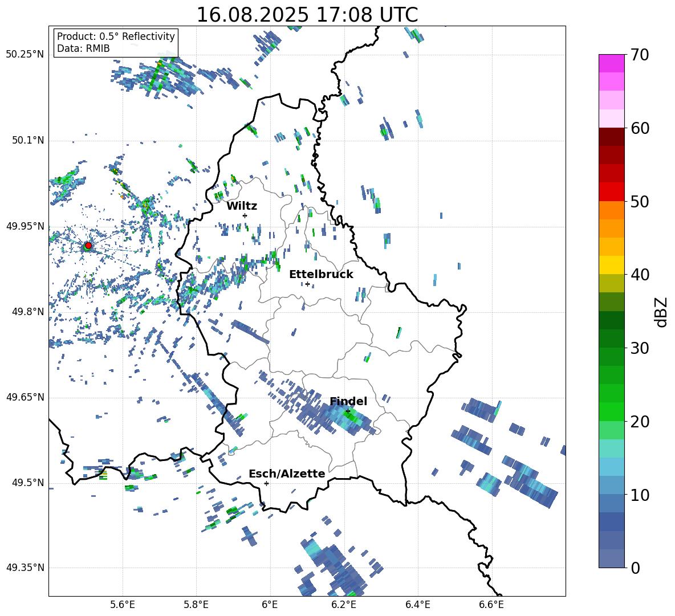This screenshot has width=675, height=616.
Task: Click the 49.35°N latitude tick label
Action: point(25,568)
